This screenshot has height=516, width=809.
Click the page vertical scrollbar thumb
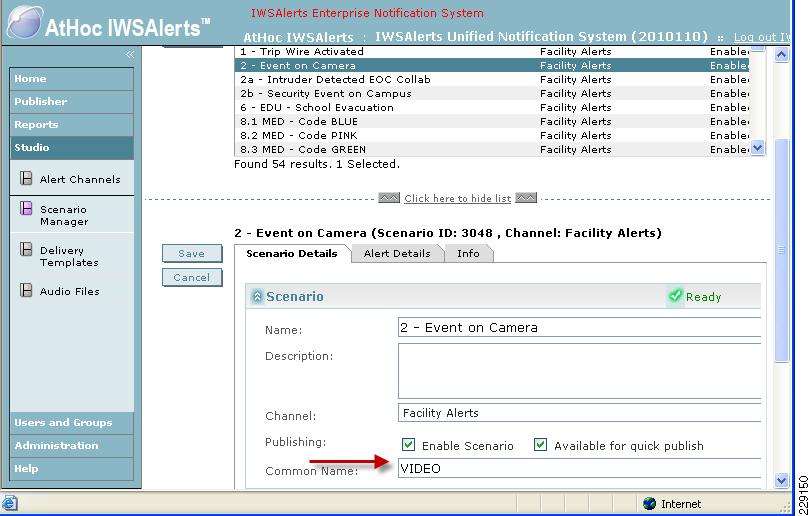click(781, 250)
